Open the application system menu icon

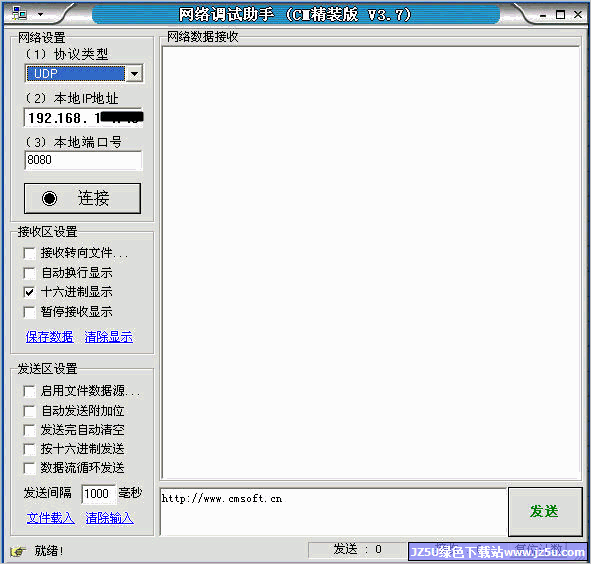point(19,14)
